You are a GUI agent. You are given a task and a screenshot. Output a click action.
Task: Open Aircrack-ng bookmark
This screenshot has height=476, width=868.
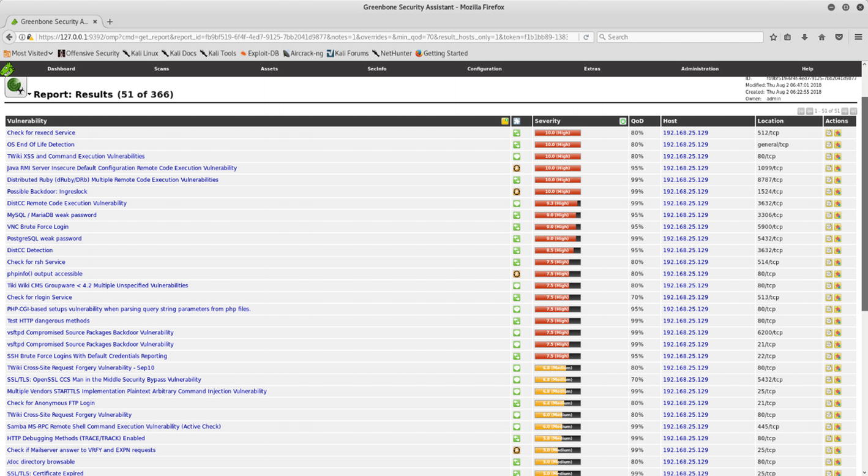pyautogui.click(x=302, y=53)
